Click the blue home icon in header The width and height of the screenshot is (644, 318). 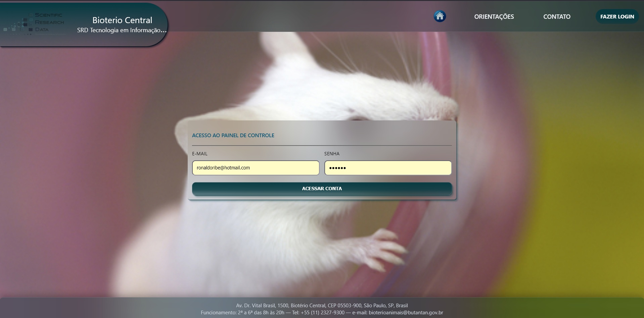coord(440,16)
